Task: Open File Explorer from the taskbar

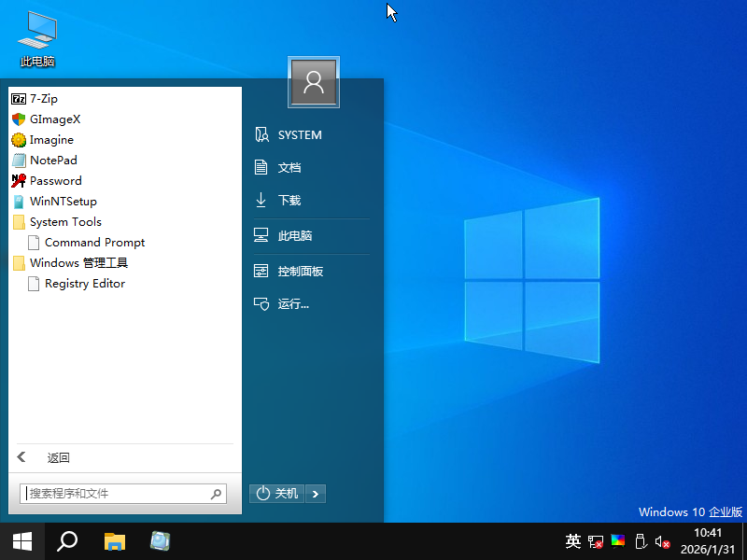Action: pyautogui.click(x=115, y=541)
